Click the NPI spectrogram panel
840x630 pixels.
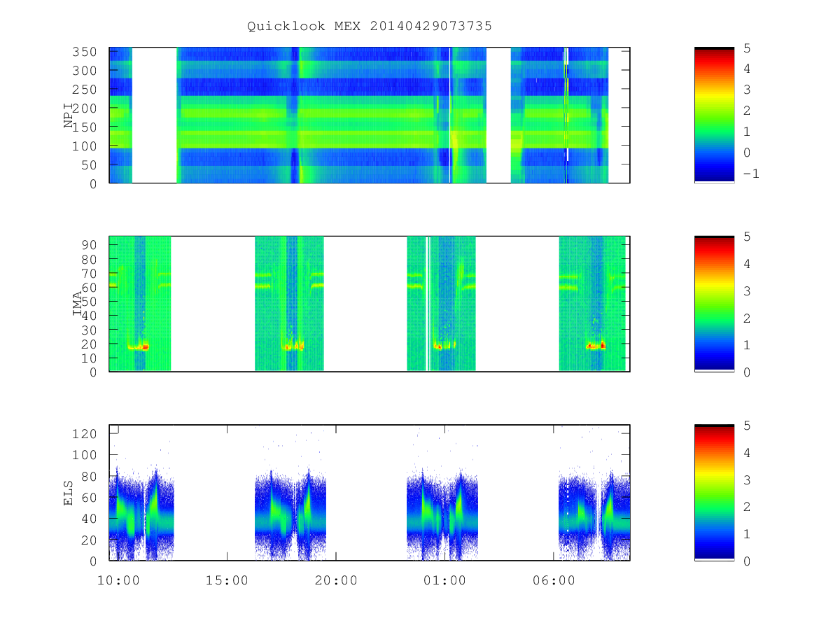point(370,115)
